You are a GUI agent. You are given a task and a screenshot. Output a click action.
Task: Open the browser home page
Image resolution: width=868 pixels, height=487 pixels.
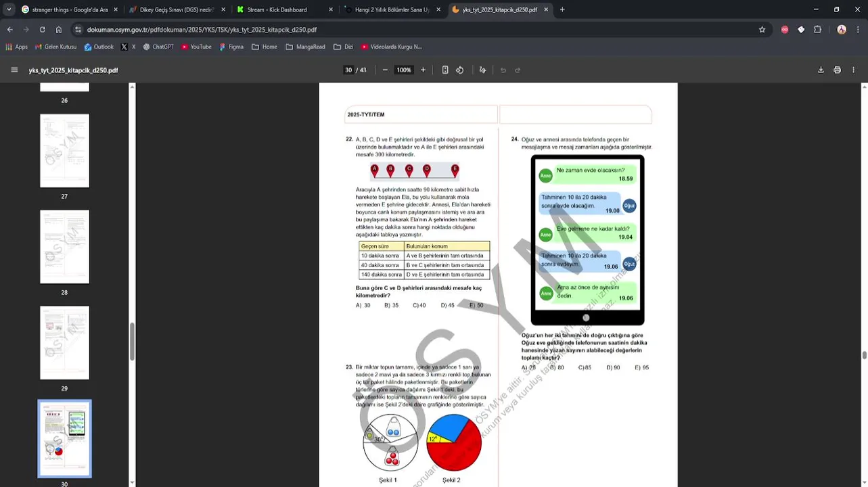pos(59,30)
